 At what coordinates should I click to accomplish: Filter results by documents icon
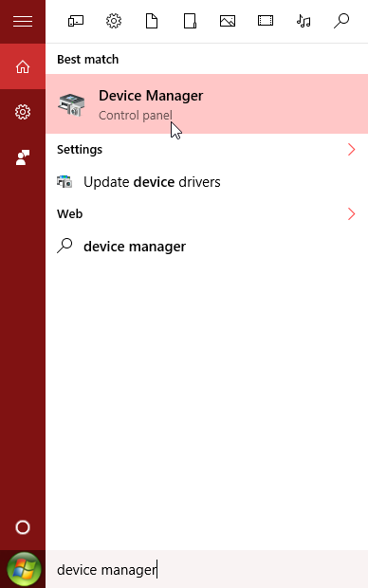(152, 21)
